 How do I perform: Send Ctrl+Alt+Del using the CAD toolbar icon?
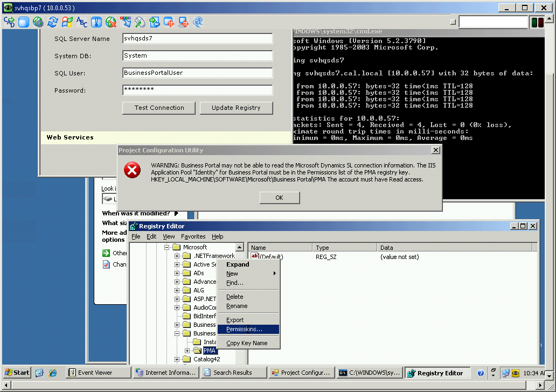point(9,22)
